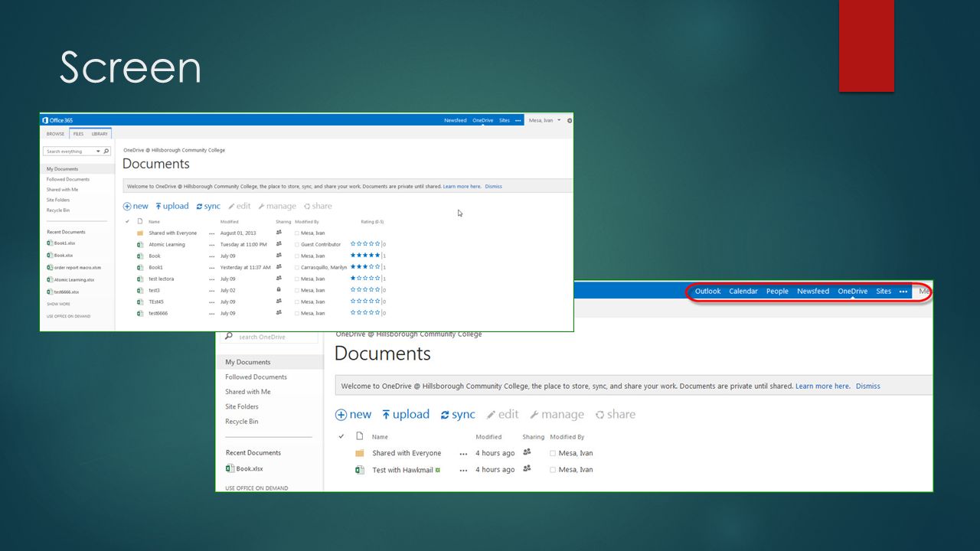
Task: Click Excel icon of Book1 row in list
Action: (140, 268)
